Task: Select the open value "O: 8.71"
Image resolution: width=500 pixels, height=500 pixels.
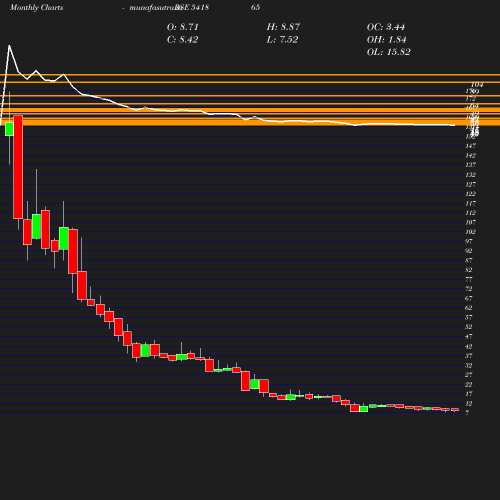Action: click(x=182, y=27)
